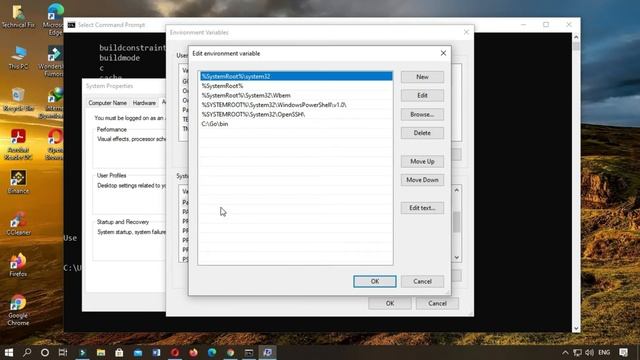Confirm Edit environment variable dialog with OK
Viewport: 640px width, 360px height.
coord(375,281)
